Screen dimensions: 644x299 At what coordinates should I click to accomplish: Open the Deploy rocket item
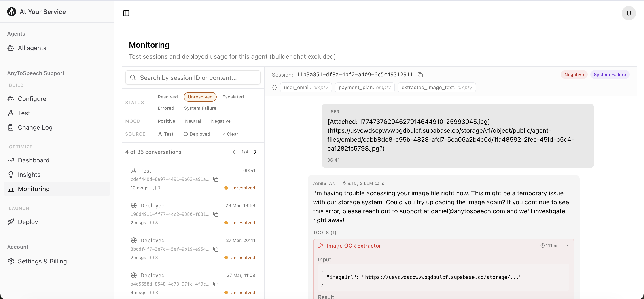28,222
